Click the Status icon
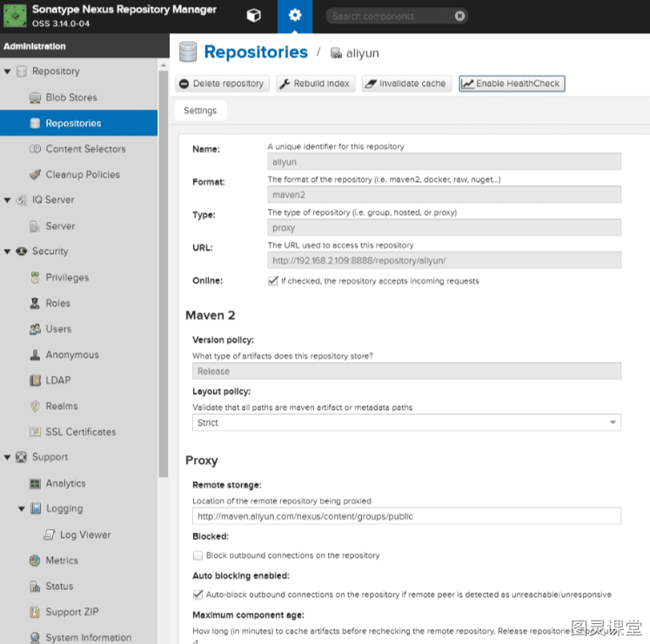Screen dimensions: 650x644 pos(35,586)
